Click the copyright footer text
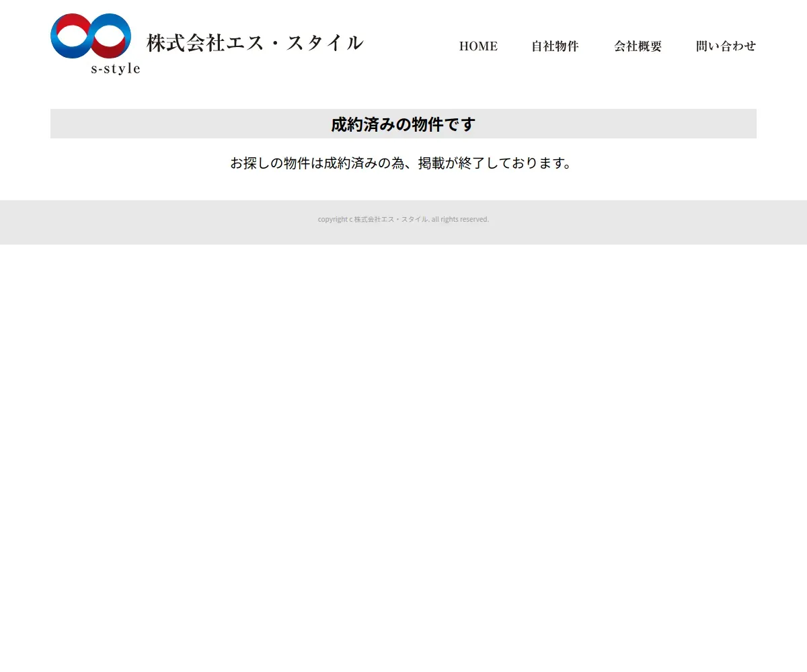807x672 pixels. [403, 219]
